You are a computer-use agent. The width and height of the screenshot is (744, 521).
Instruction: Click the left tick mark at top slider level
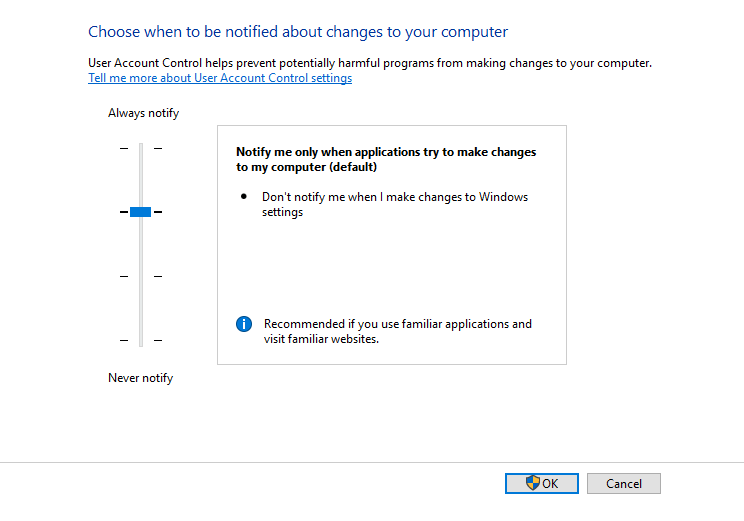124,149
